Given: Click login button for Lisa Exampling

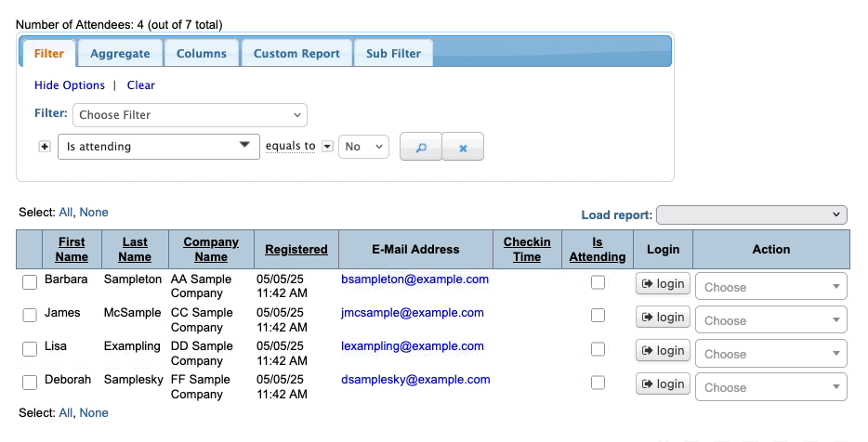Looking at the screenshot, I should point(663,351).
